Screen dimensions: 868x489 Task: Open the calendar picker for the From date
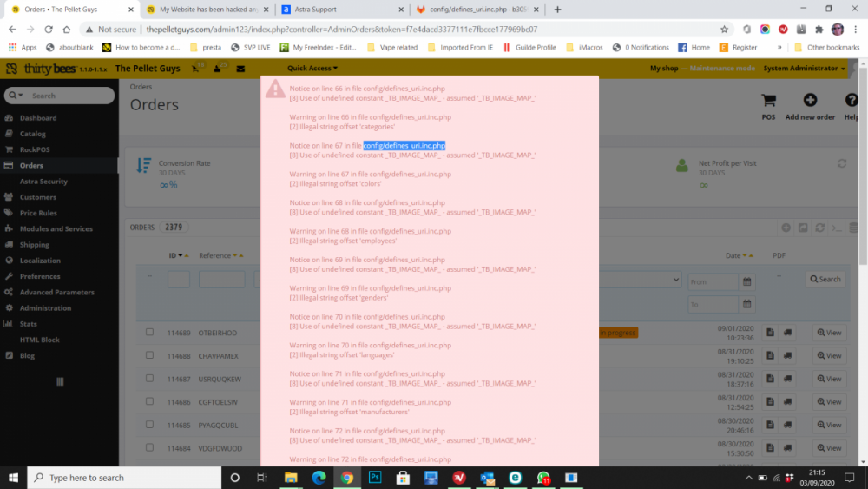tap(746, 282)
